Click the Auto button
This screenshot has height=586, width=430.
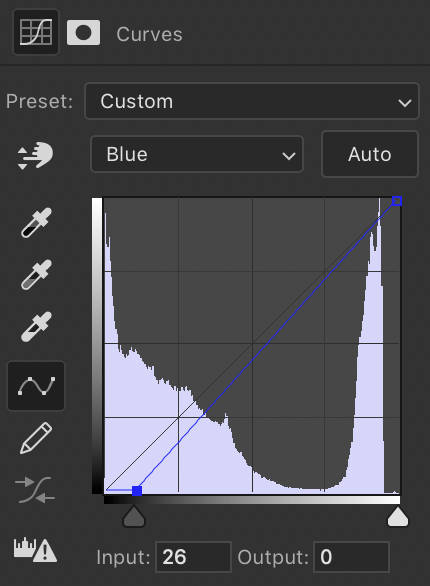[x=369, y=154]
